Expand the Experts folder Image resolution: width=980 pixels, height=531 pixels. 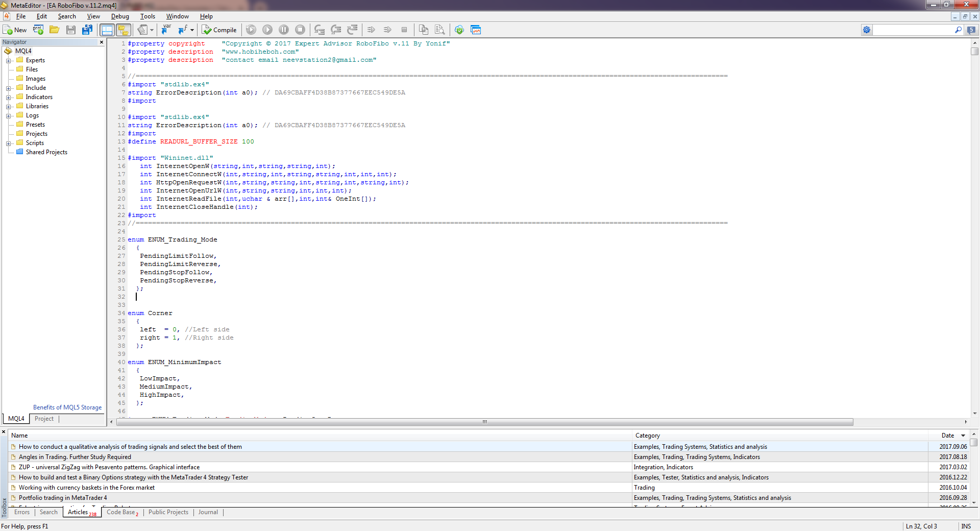(x=9, y=61)
